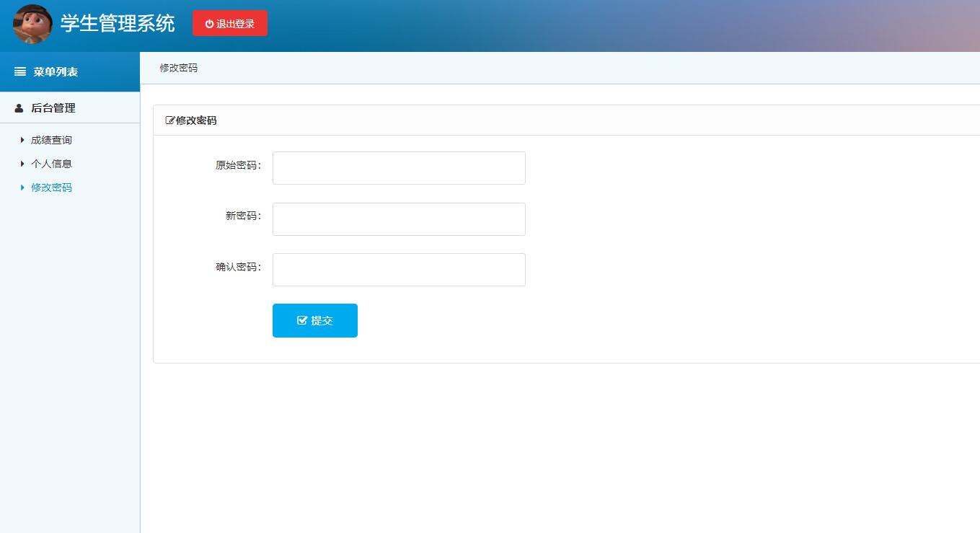Click the user avatar in the header
The image size is (980, 533).
tap(32, 25)
